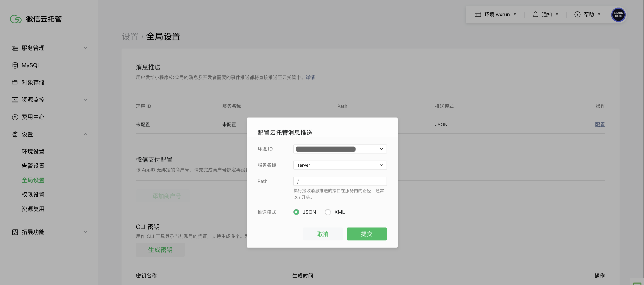Select the MySQL database icon in sidebar
The image size is (644, 285).
pyautogui.click(x=15, y=65)
